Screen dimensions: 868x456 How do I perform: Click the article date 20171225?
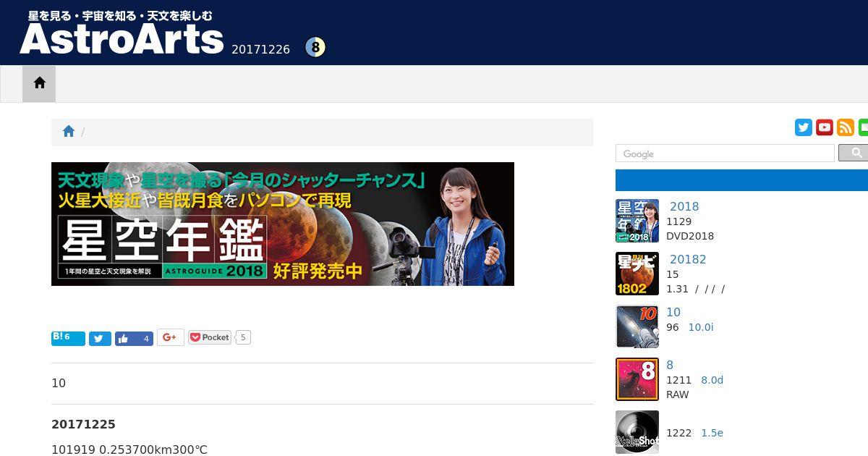pos(83,424)
